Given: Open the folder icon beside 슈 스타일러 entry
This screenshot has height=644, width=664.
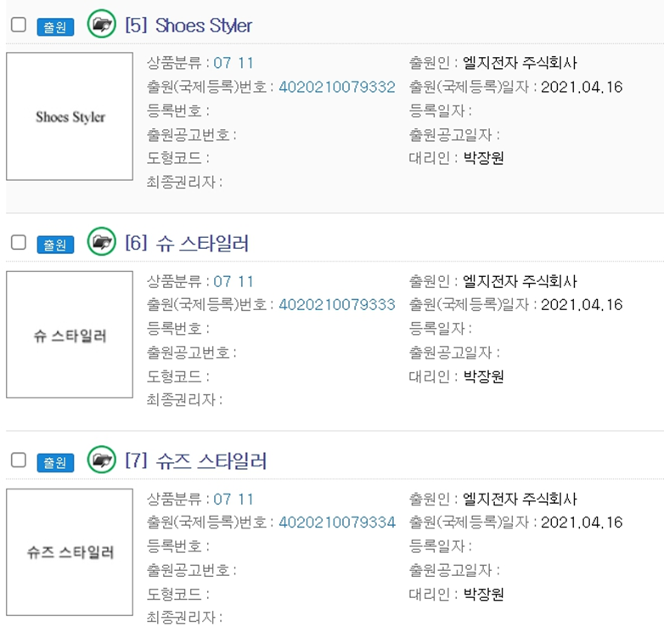Looking at the screenshot, I should pos(102,241).
